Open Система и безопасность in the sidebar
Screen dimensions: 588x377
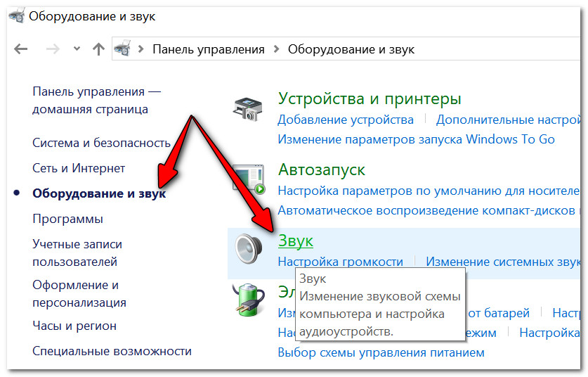101,143
